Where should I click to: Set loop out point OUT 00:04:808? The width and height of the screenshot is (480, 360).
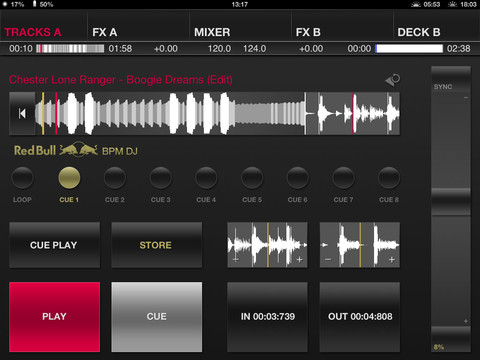click(360, 317)
